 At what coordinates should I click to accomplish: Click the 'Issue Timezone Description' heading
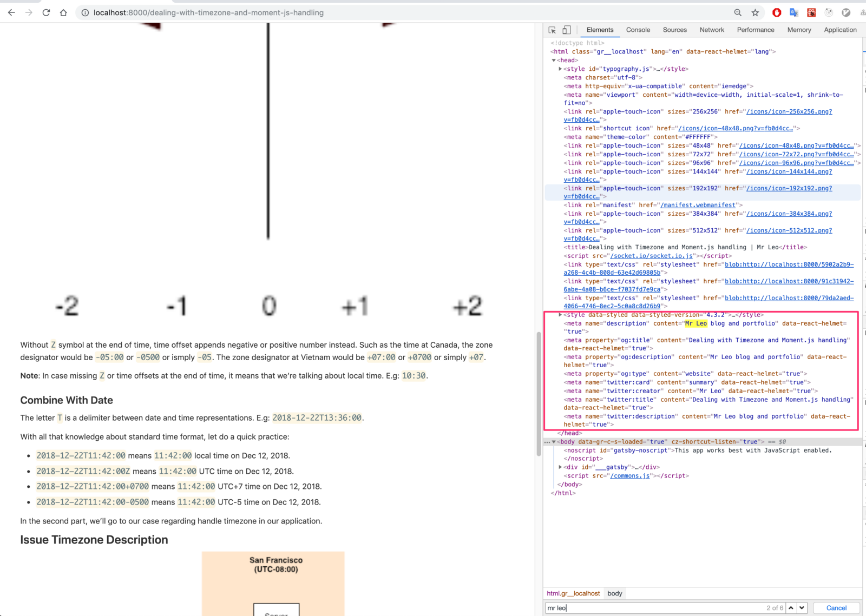(x=94, y=540)
